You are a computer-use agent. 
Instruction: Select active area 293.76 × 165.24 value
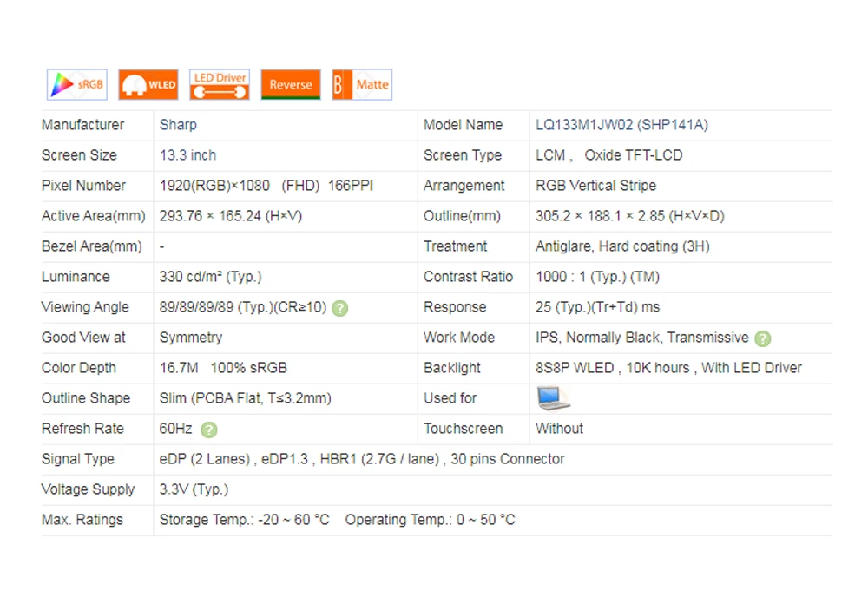coord(231,216)
